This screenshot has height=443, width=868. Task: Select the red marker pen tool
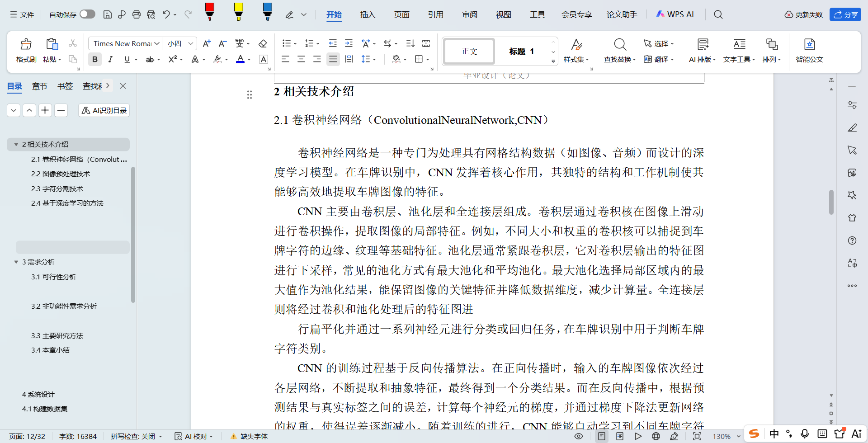click(x=209, y=12)
